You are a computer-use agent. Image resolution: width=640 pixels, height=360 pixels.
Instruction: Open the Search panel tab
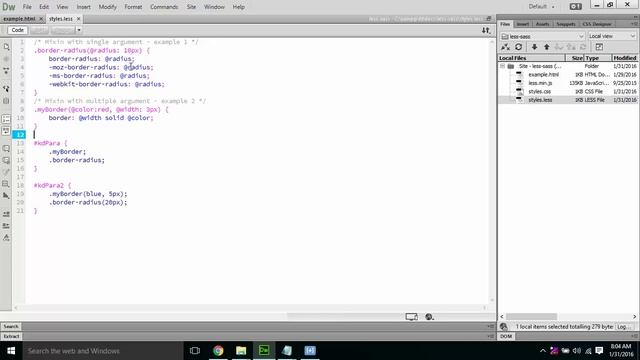[11, 327]
